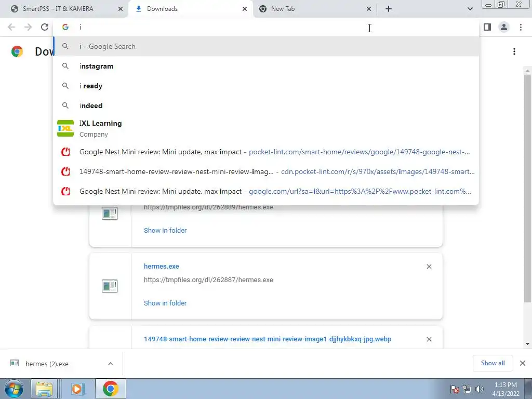Open the pocket-lint.com Google Nest Mini review suggestion
The image size is (532, 399).
pos(267,152)
